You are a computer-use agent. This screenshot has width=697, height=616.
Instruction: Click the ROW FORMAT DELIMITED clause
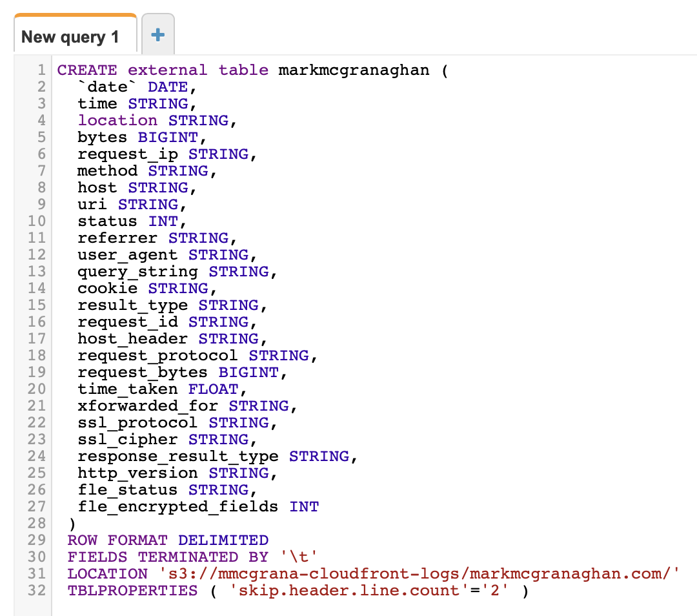[x=168, y=540]
